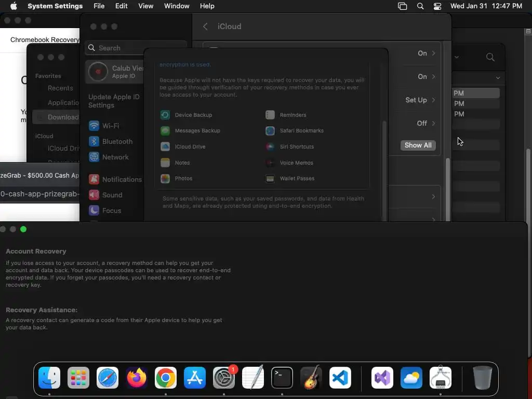
Task: Select Calub Apple ID account row
Action: pyautogui.click(x=115, y=72)
